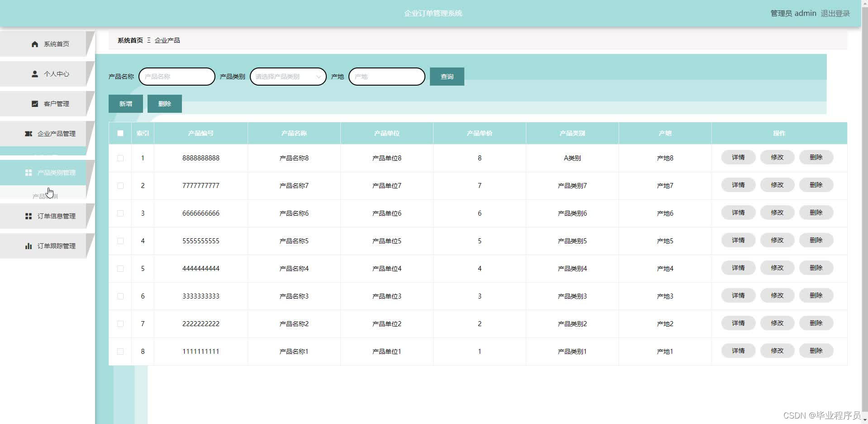
Task: Click the person icon beside 个人中心
Action: [x=35, y=74]
